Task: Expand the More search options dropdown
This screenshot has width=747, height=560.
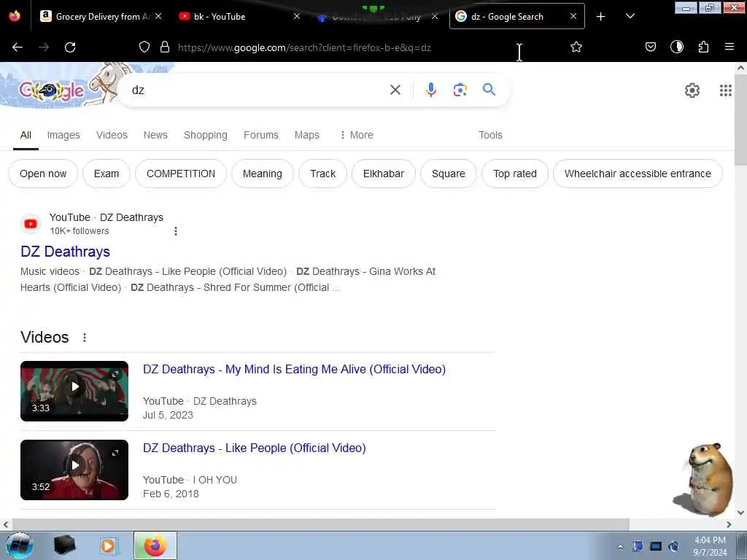Action: pyautogui.click(x=356, y=135)
